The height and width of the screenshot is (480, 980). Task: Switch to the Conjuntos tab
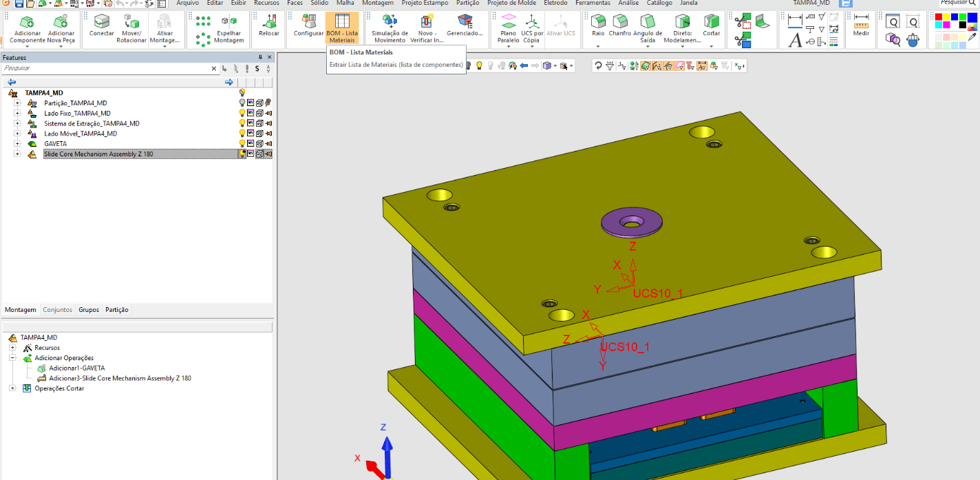pyautogui.click(x=57, y=310)
